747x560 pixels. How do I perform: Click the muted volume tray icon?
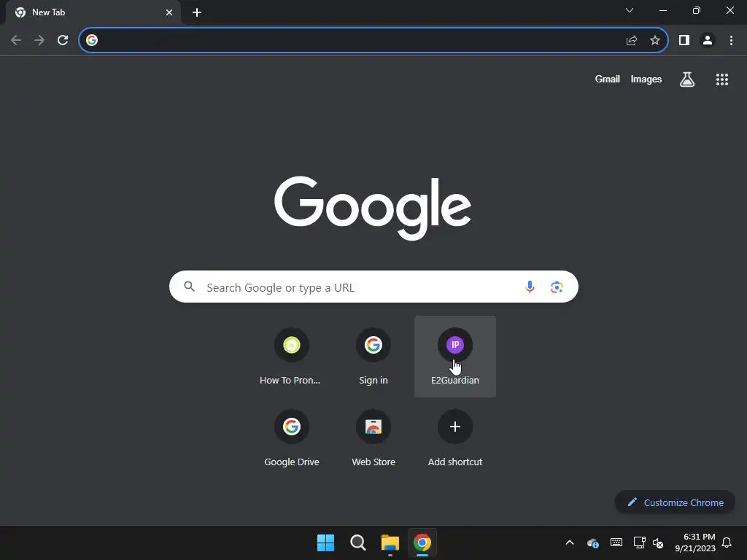click(x=659, y=542)
